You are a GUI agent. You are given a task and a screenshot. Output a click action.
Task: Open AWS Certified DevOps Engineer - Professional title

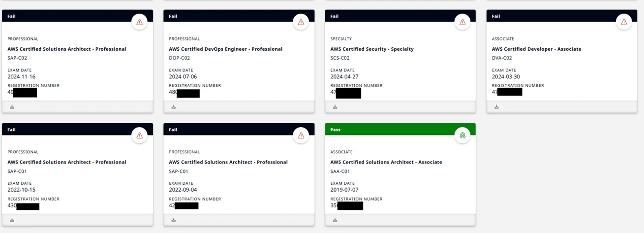(226, 49)
